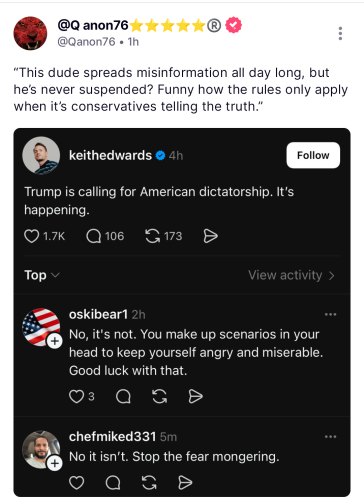
Task: Repost the keithedwards post showing 173
Action: click(153, 236)
